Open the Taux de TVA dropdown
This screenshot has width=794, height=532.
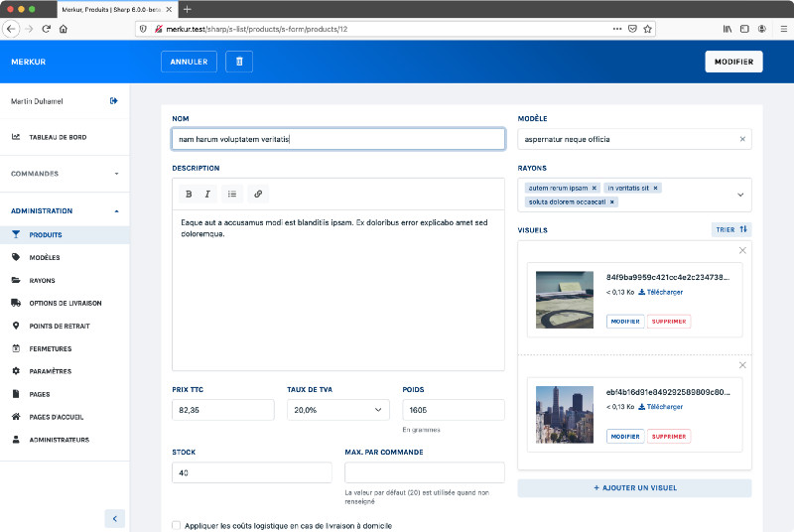tap(337, 410)
